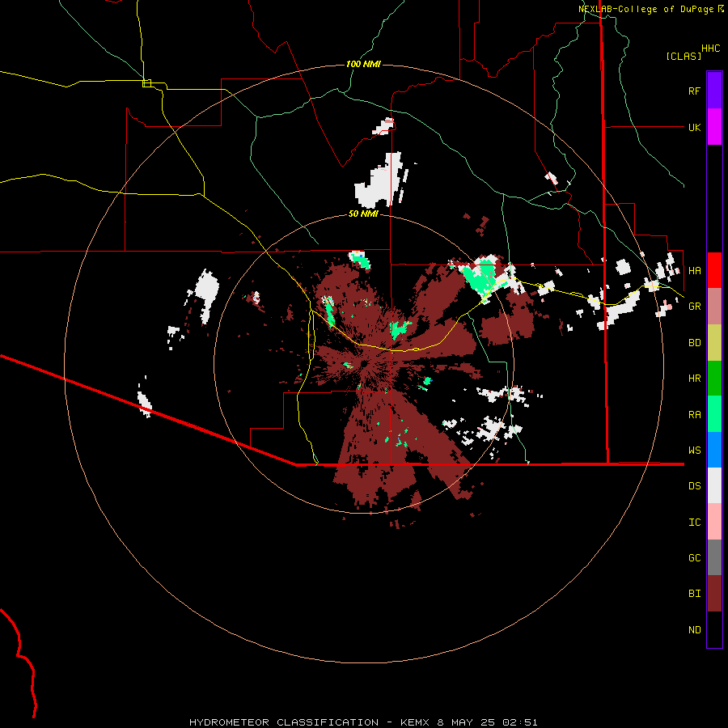Click the HA red legend swatch
The image size is (728, 728).
pos(714,270)
